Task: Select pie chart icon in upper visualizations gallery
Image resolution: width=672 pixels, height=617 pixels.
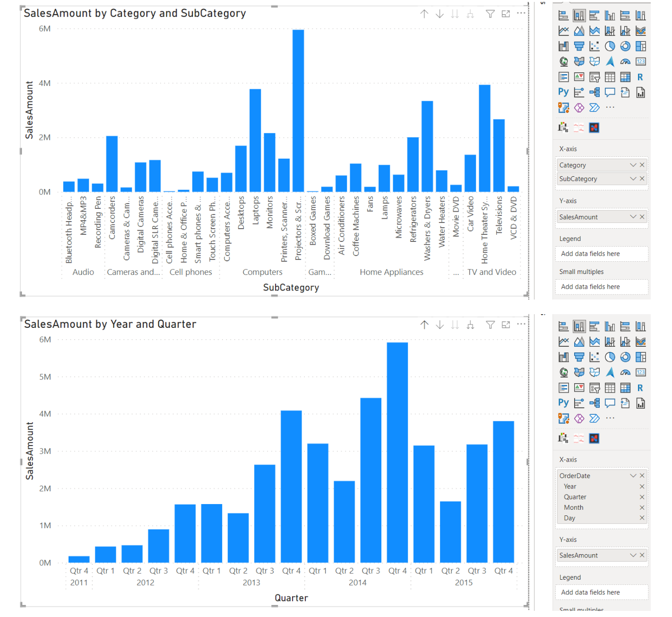Action: [610, 46]
